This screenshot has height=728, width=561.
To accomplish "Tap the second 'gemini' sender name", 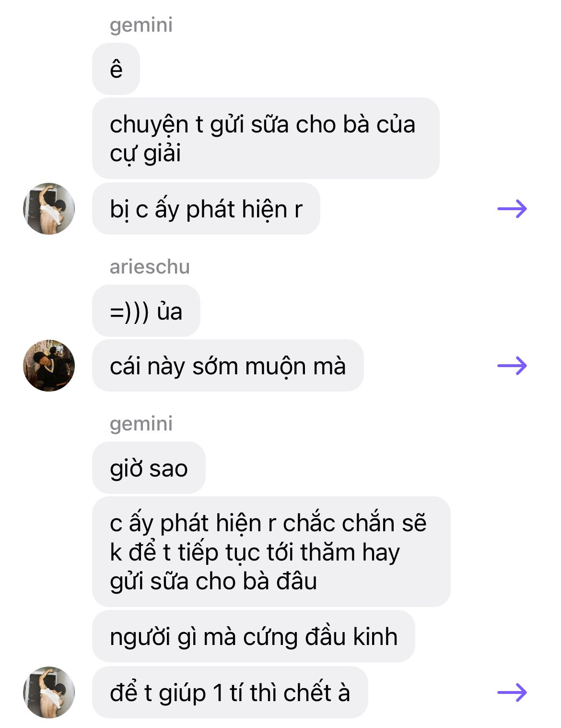I will click(141, 424).
